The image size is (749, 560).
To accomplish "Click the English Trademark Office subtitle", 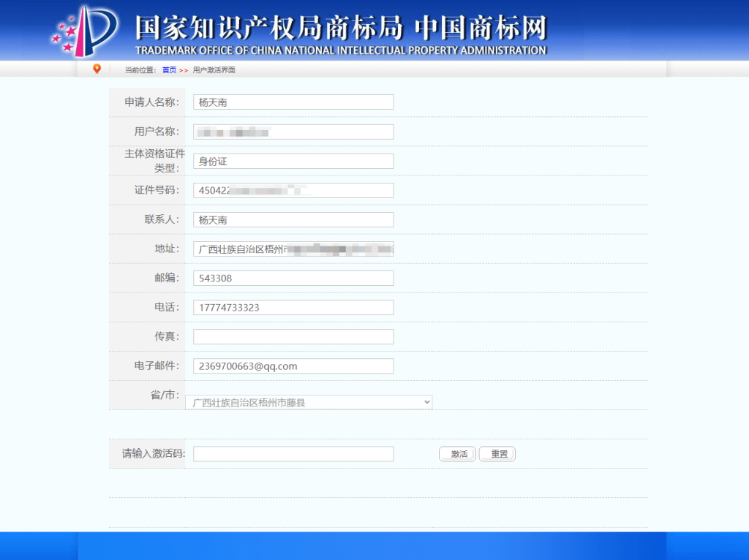I will (341, 50).
